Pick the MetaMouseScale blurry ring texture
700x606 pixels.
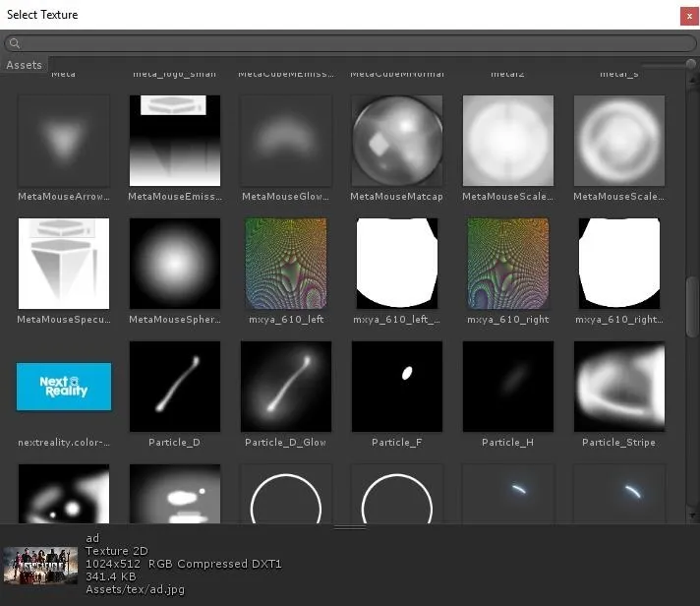(x=619, y=141)
